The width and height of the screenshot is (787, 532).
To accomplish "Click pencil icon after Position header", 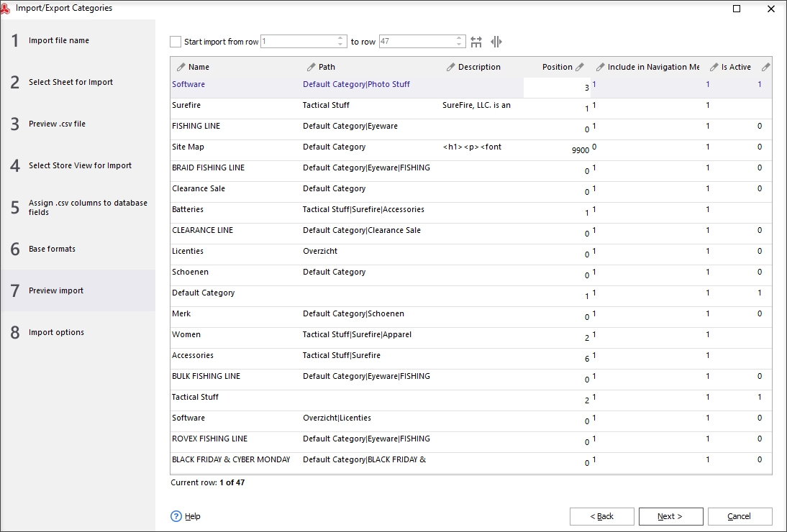I will click(x=580, y=67).
